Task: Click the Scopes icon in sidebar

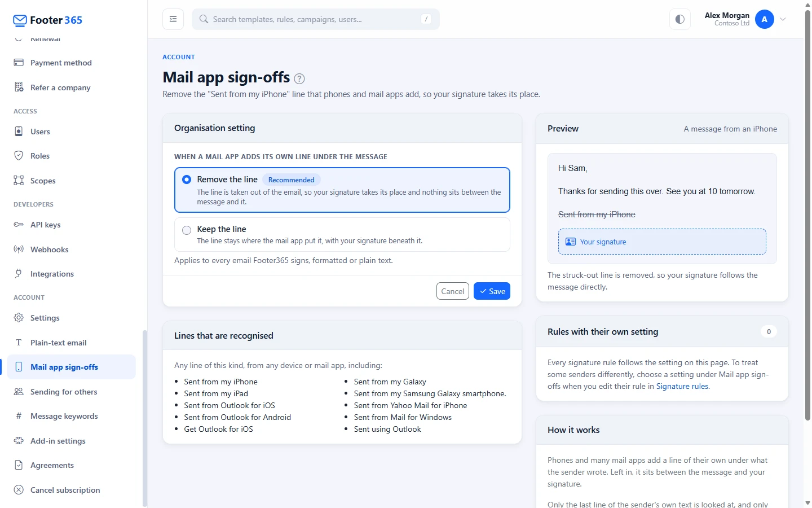Action: 19,181
